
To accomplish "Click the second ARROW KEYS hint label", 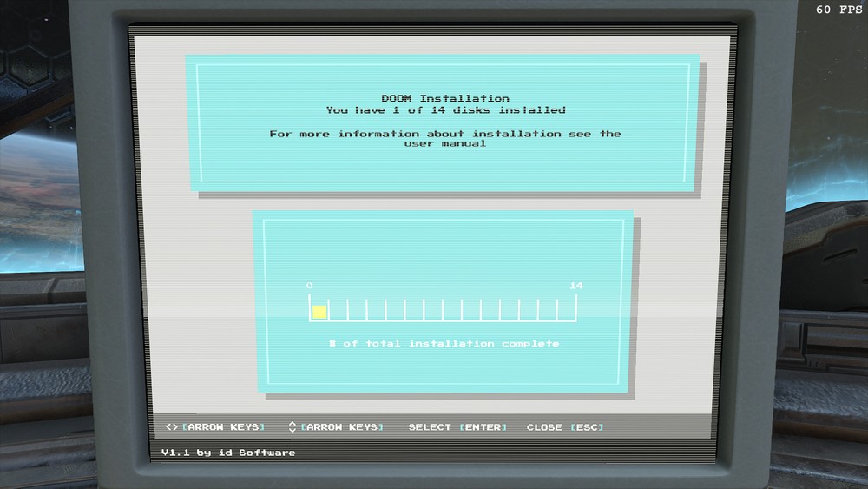I will pos(342,427).
